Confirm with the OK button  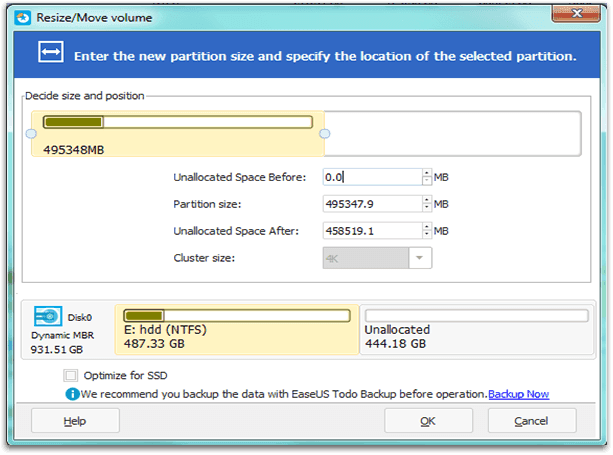point(428,421)
